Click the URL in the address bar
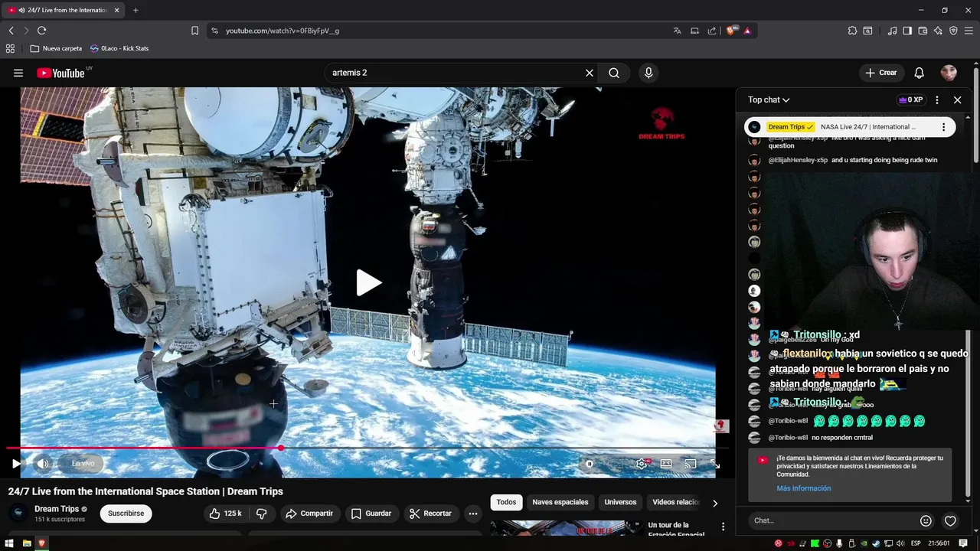 pos(283,31)
